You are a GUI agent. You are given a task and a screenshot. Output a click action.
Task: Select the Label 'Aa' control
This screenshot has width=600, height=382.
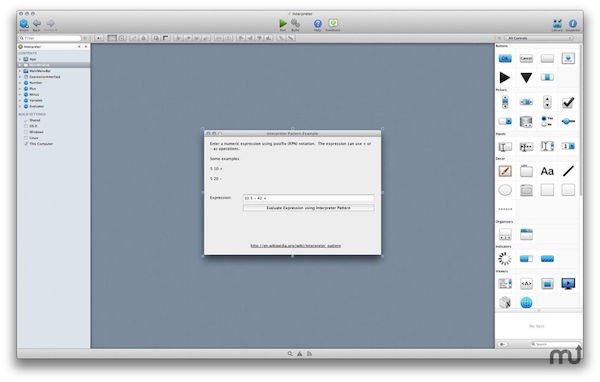coord(547,171)
